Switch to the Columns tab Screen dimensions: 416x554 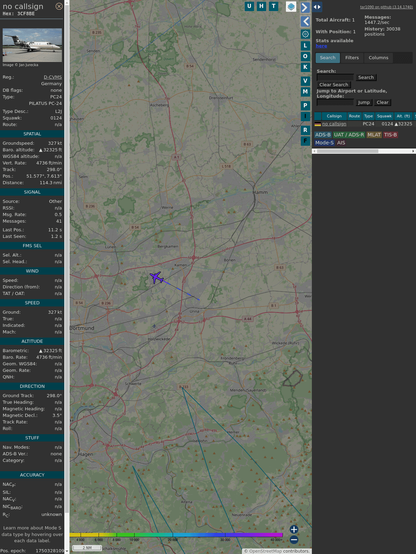click(378, 58)
